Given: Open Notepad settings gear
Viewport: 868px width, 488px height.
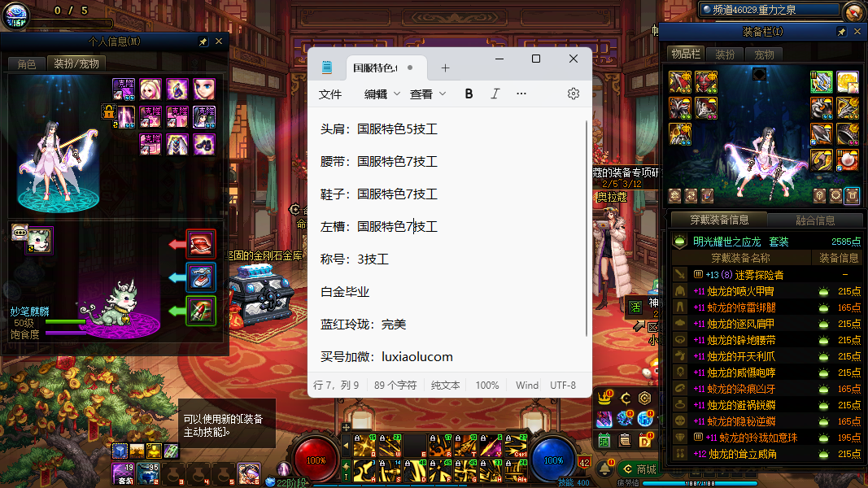Looking at the screenshot, I should (x=574, y=94).
